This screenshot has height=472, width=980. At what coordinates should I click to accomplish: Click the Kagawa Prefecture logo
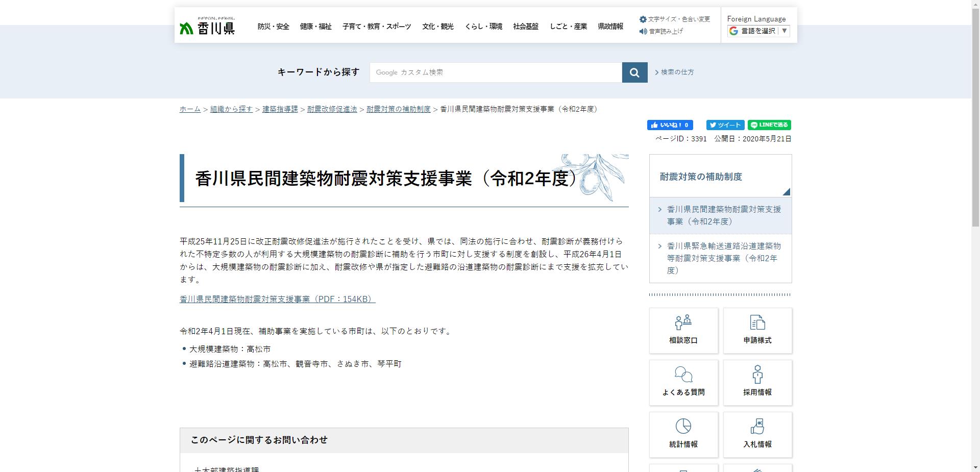(x=207, y=26)
